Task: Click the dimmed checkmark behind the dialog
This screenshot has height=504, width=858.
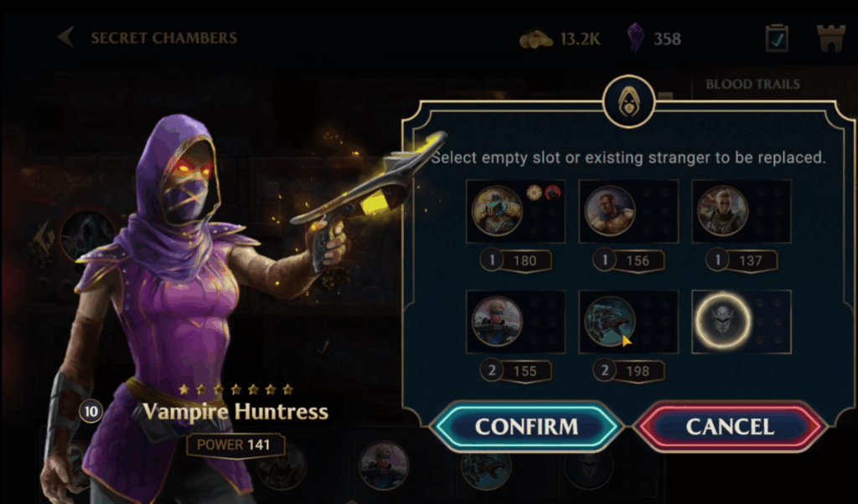Action: (x=323, y=347)
